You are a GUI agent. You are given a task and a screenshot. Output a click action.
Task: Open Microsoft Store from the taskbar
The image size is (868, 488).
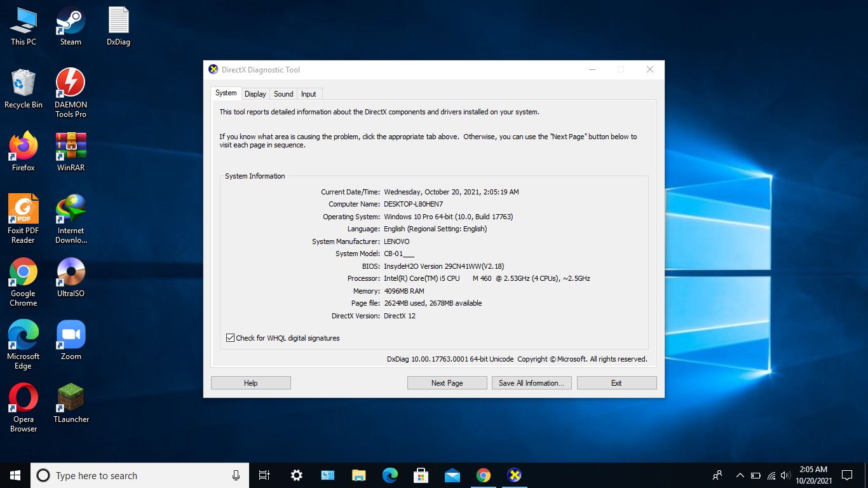pos(421,475)
